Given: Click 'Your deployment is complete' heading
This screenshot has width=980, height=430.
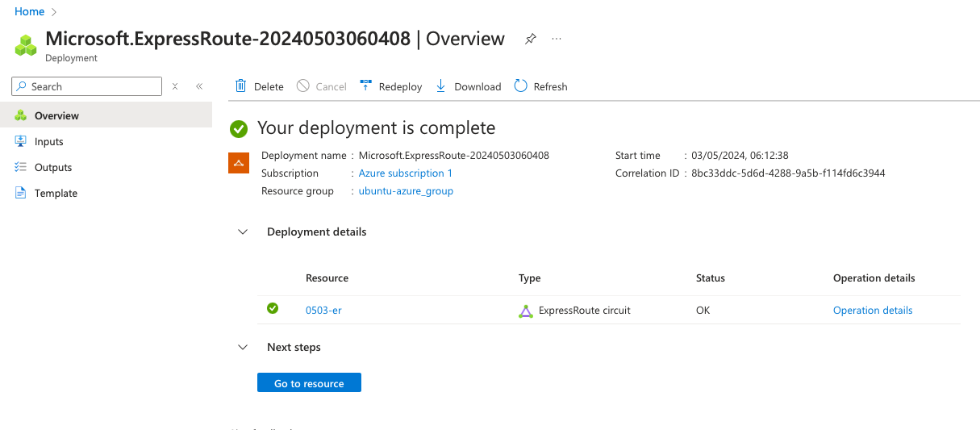Looking at the screenshot, I should [x=376, y=127].
